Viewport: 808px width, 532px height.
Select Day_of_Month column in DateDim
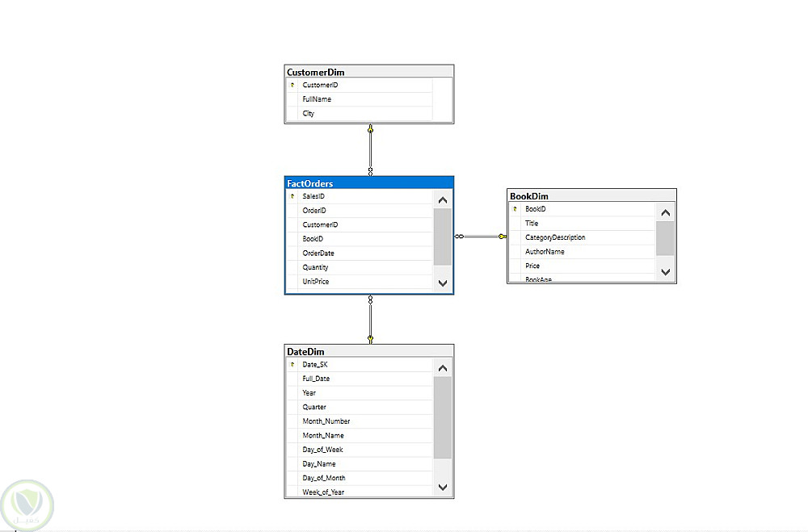click(x=360, y=478)
